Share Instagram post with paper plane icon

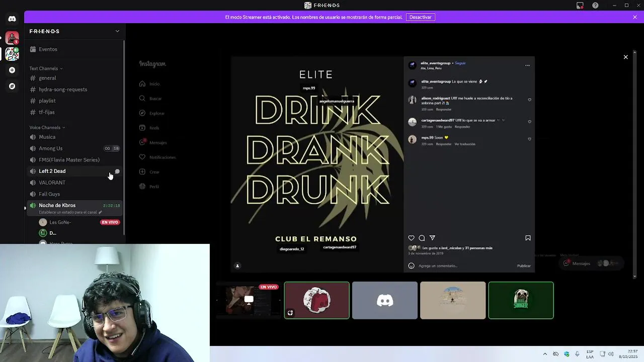coord(432,238)
